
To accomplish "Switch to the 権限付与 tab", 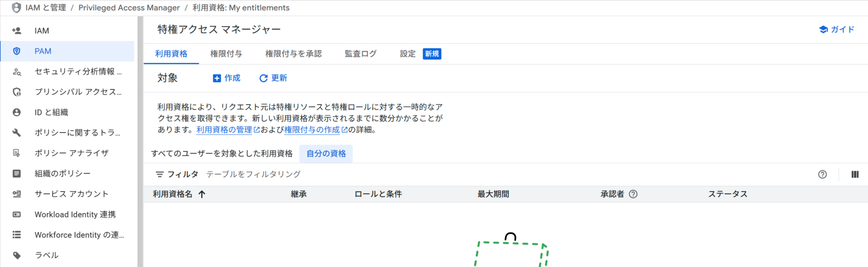I will click(226, 54).
